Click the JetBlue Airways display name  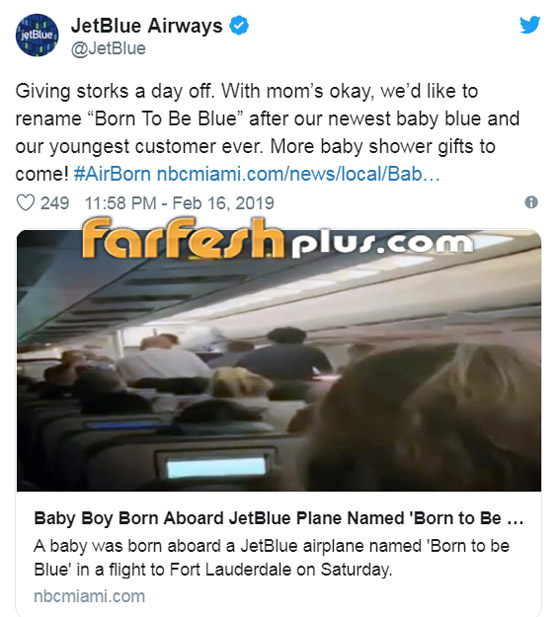click(146, 26)
